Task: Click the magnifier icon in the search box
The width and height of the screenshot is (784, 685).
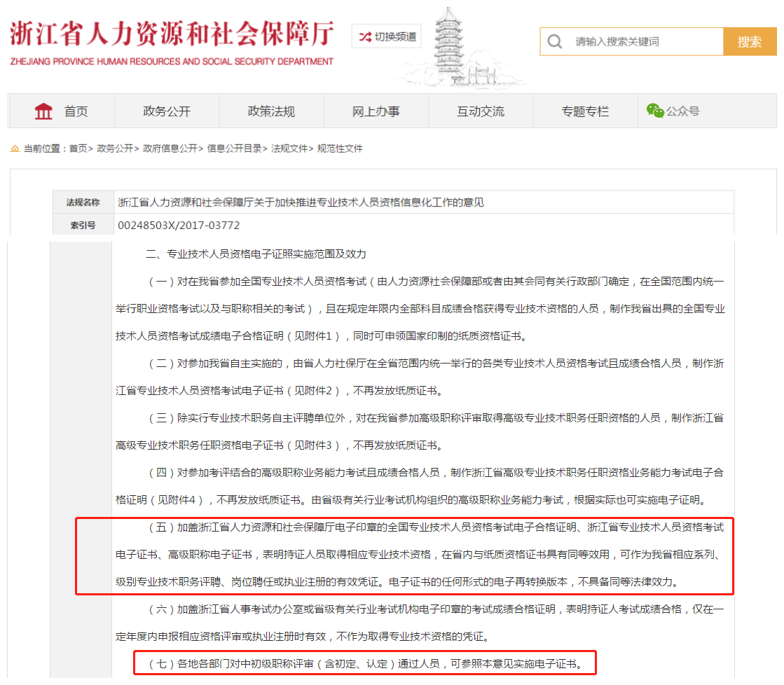Action: tap(554, 41)
